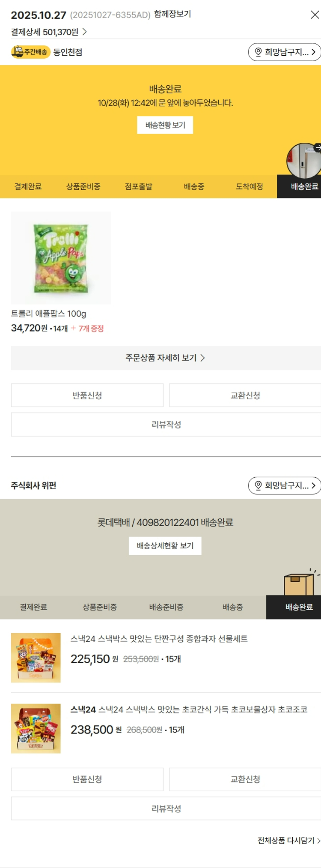This screenshot has width=321, height=868.
Task: Click first 반품신청 button for 동인천점
Action: (87, 395)
